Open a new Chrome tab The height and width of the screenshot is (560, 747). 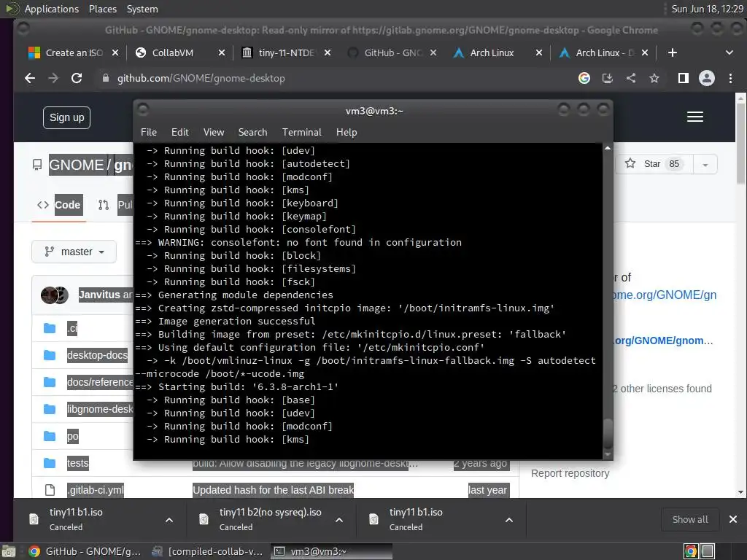tap(672, 52)
